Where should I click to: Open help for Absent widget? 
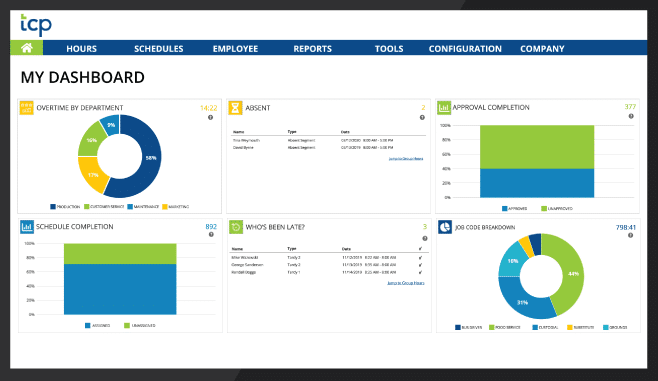422,117
